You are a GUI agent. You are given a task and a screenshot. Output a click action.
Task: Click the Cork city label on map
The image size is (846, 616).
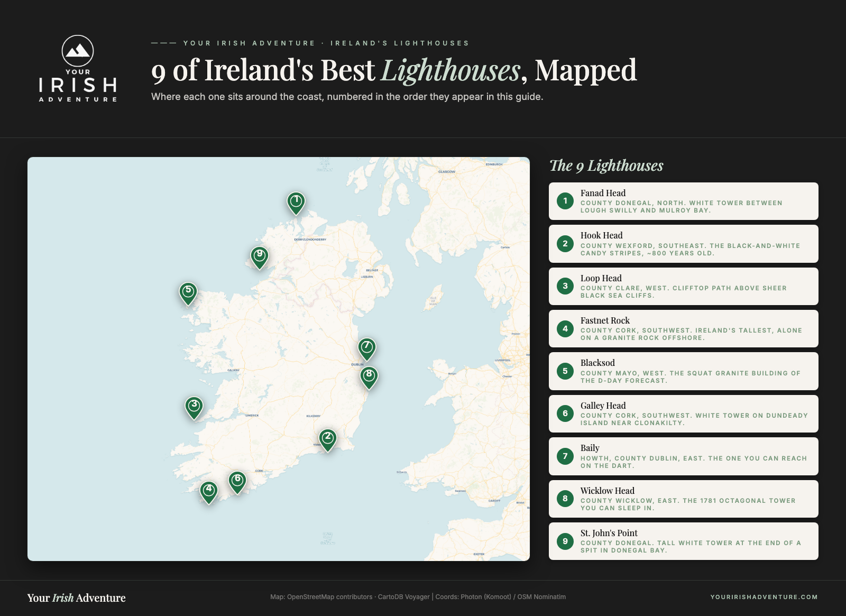[259, 471]
